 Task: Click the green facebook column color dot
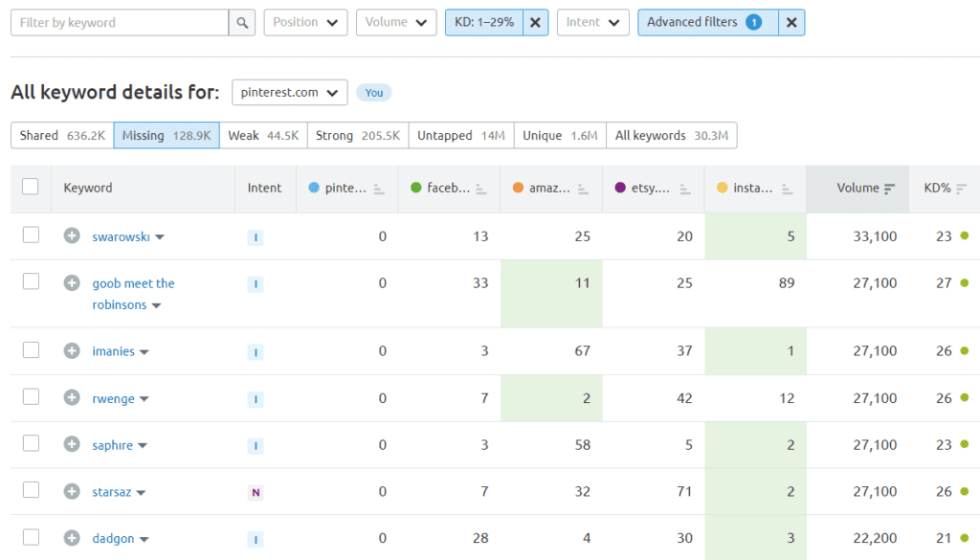point(416,188)
